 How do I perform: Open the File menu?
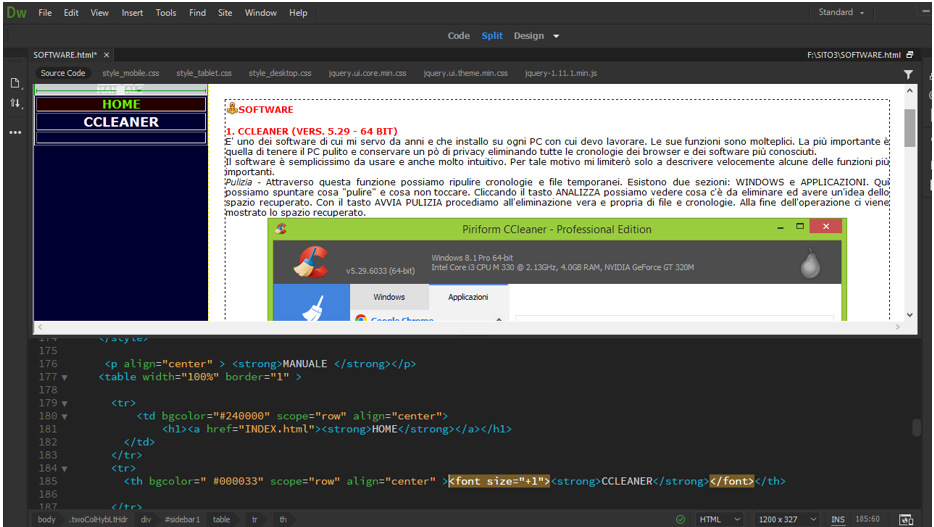click(45, 13)
